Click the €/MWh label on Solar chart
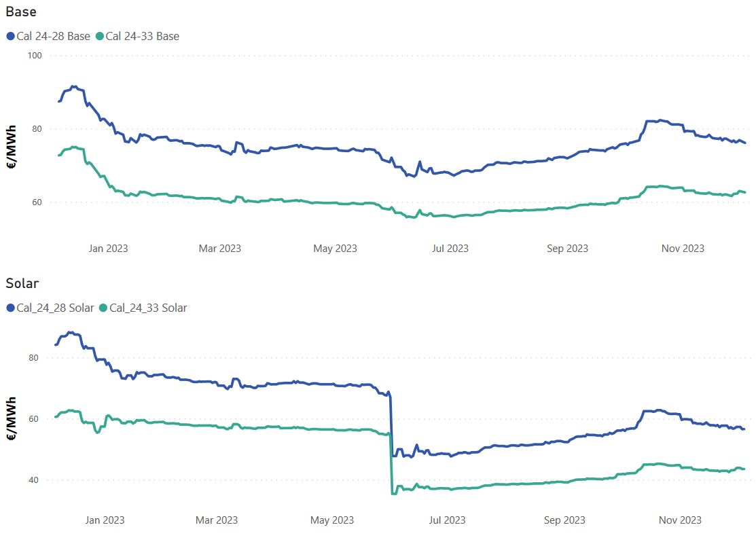 coord(12,418)
